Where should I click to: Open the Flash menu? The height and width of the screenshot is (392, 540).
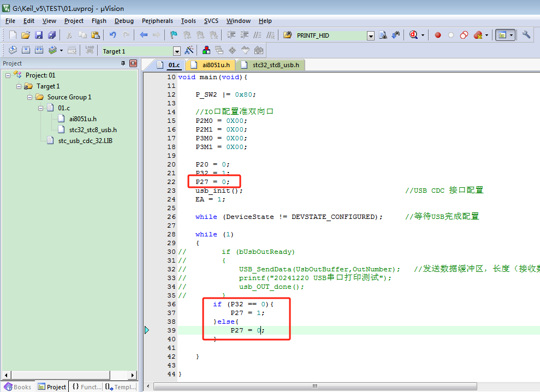pyautogui.click(x=99, y=21)
